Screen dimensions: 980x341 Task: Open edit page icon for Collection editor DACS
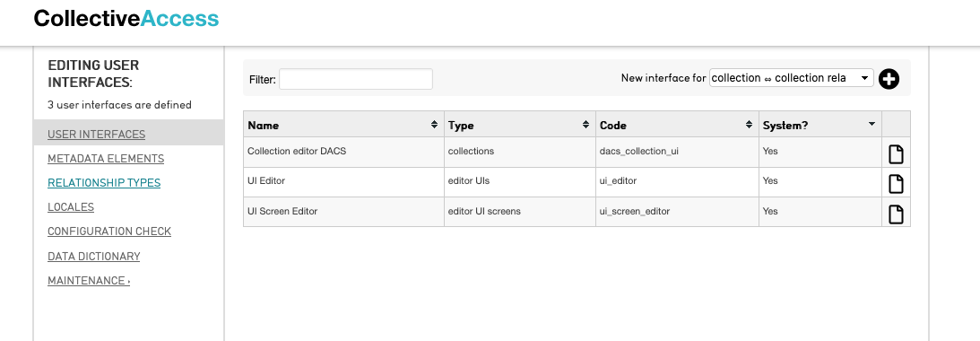[896, 154]
